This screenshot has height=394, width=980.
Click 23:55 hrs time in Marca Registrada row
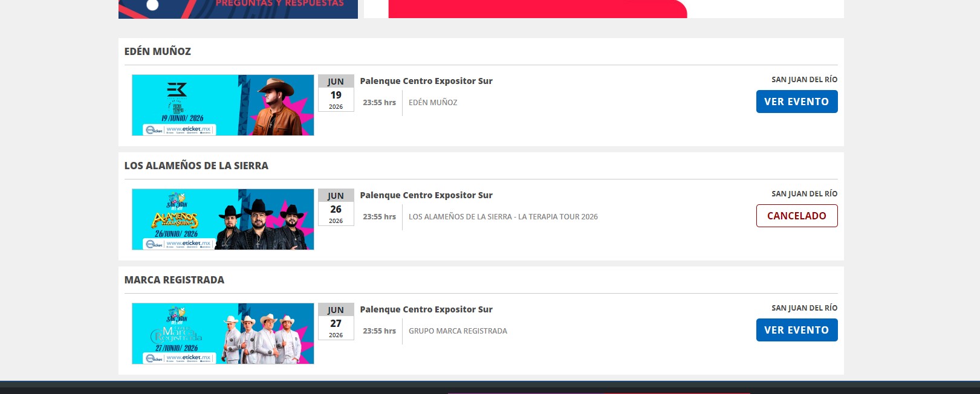click(x=379, y=331)
